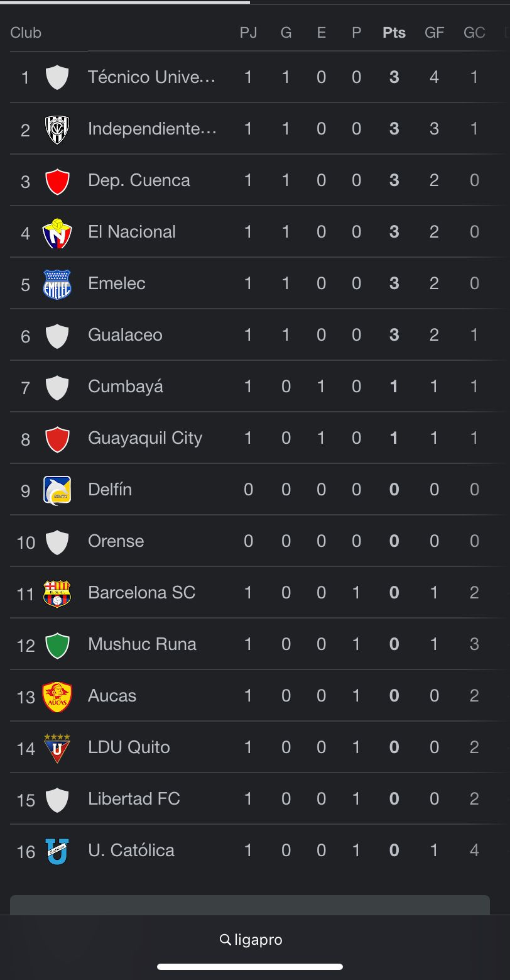Select the Gualaceo team name
This screenshot has height=980, width=510.
pyautogui.click(x=125, y=335)
